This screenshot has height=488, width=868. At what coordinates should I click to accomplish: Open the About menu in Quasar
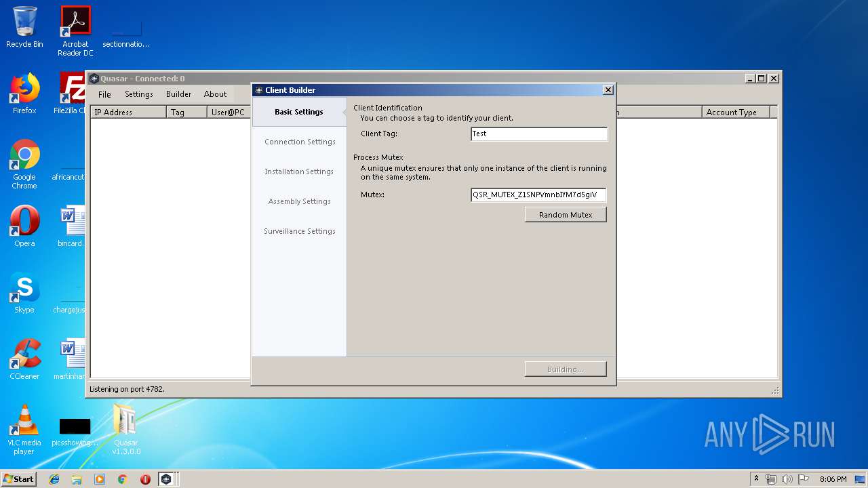click(x=216, y=94)
